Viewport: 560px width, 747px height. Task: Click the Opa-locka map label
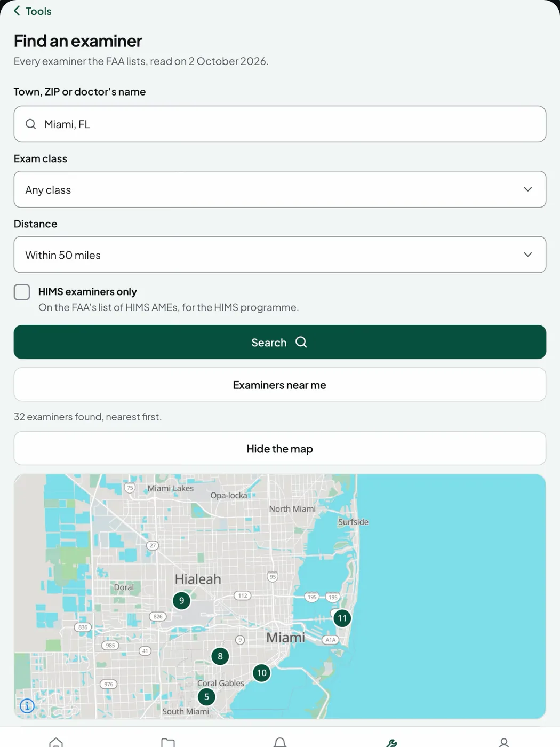[x=229, y=496]
